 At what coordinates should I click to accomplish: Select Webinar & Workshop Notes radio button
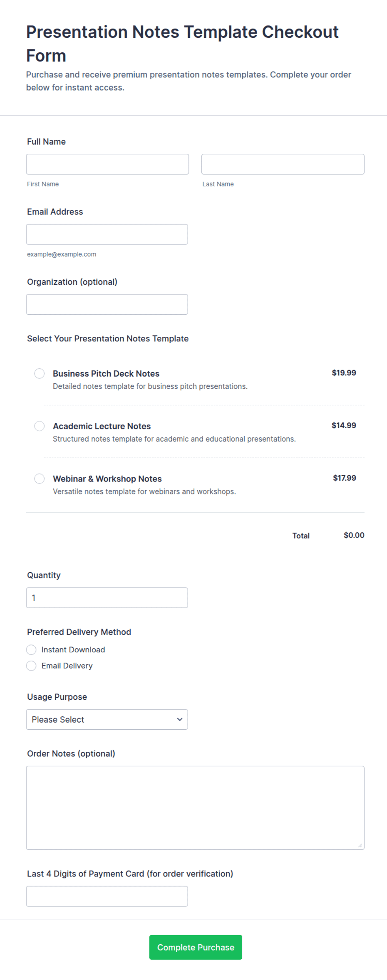40,479
